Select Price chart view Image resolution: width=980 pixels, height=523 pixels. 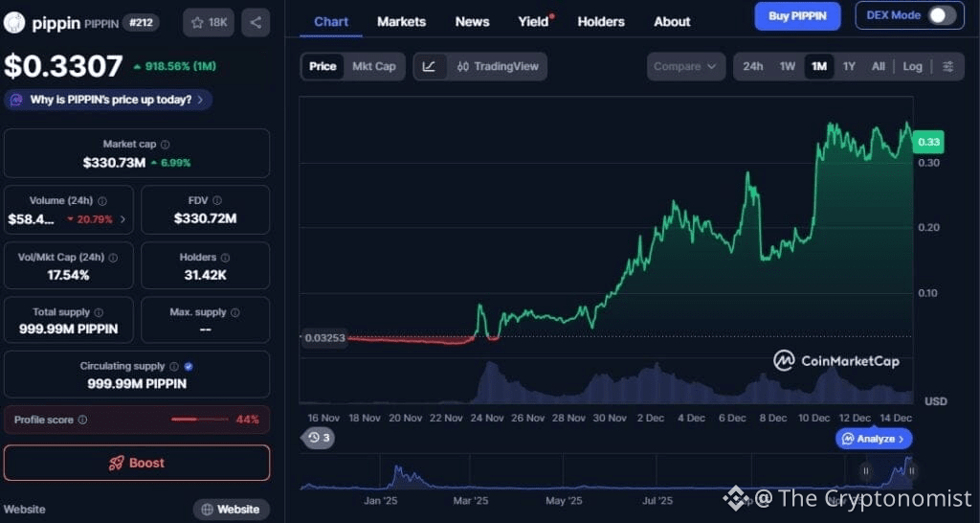(323, 66)
